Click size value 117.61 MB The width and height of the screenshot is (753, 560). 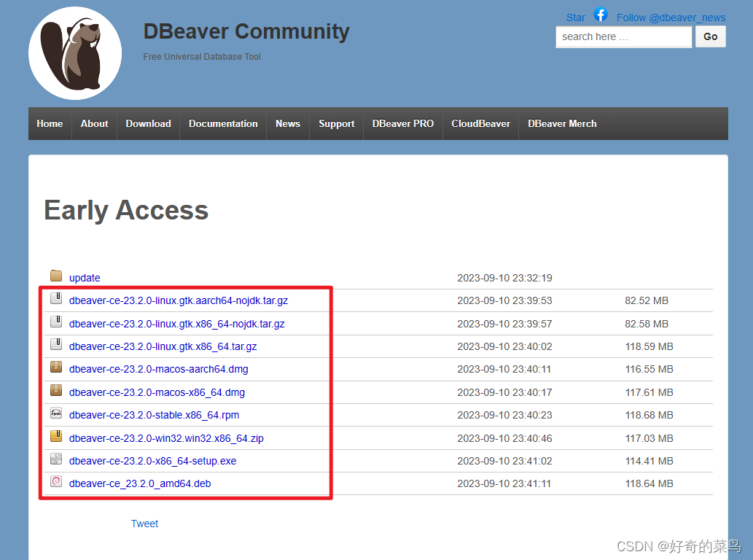pos(649,393)
